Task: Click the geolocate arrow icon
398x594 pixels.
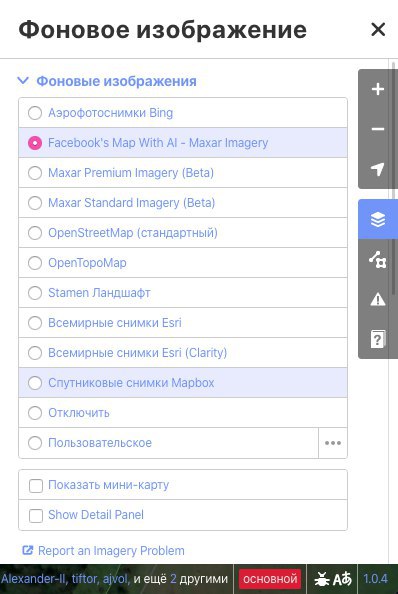Action: point(378,169)
